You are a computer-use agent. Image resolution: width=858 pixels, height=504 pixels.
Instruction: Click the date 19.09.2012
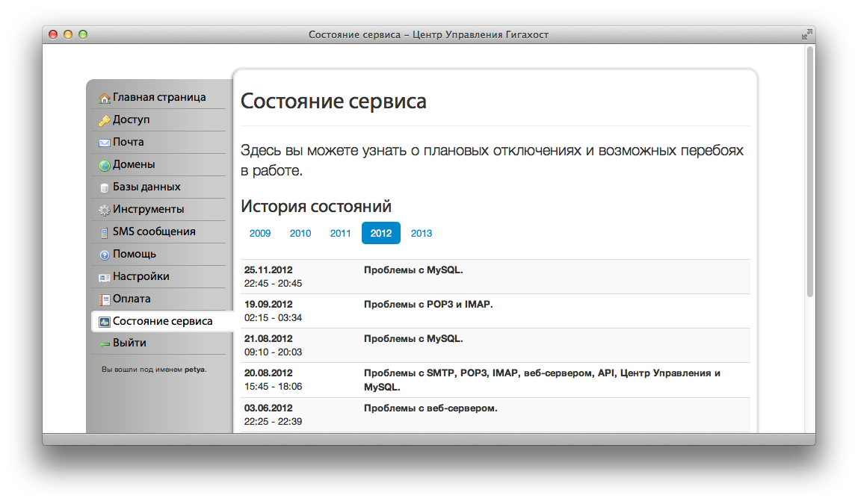(268, 305)
